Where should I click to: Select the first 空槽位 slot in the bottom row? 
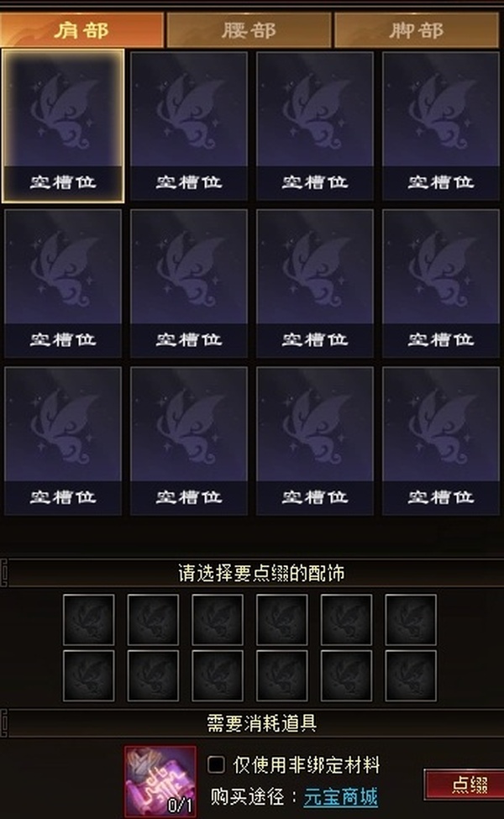pyautogui.click(x=63, y=441)
